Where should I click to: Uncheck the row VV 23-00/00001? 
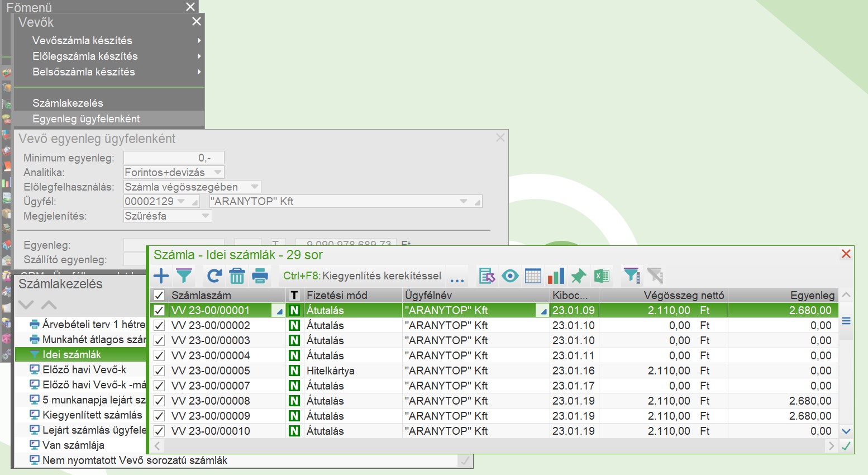point(159,310)
